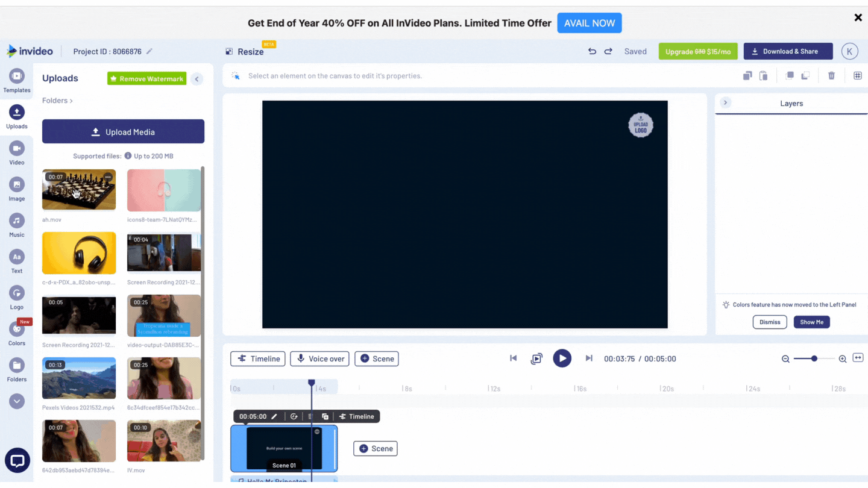This screenshot has width=868, height=488.
Task: Open the Video library from the sidebar
Action: [x=17, y=153]
